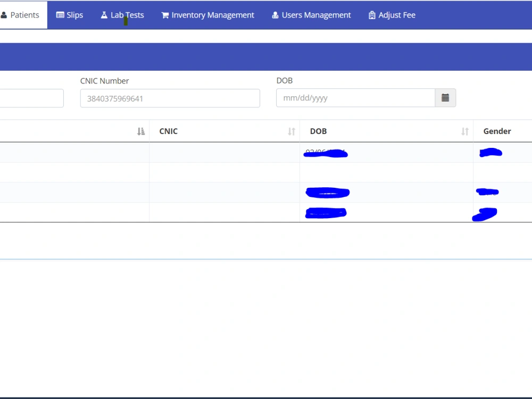Click the DOB label above date field

(284, 80)
